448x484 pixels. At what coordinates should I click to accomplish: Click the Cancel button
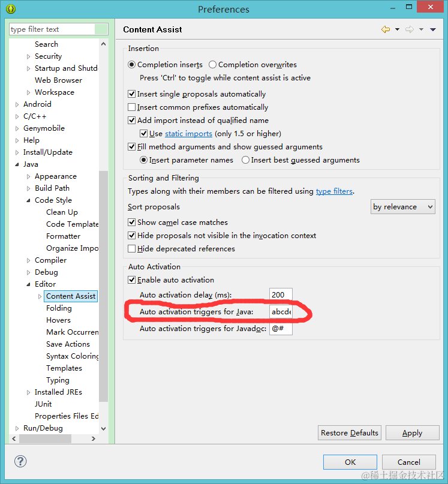[x=409, y=462]
